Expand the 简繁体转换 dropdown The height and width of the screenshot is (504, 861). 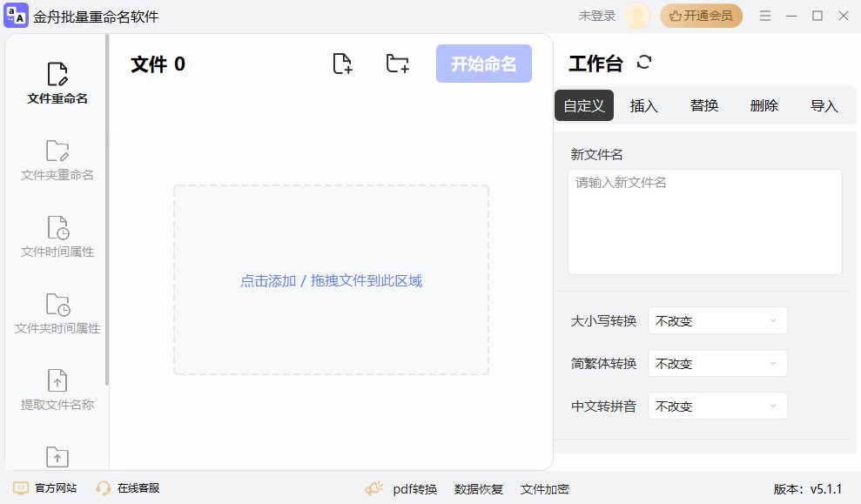(716, 363)
